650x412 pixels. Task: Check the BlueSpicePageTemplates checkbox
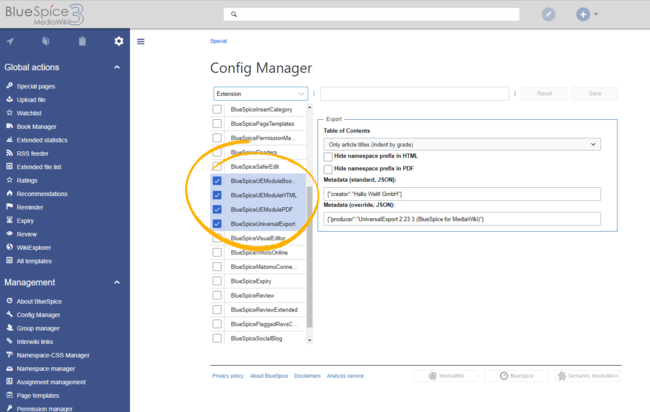pyautogui.click(x=217, y=124)
